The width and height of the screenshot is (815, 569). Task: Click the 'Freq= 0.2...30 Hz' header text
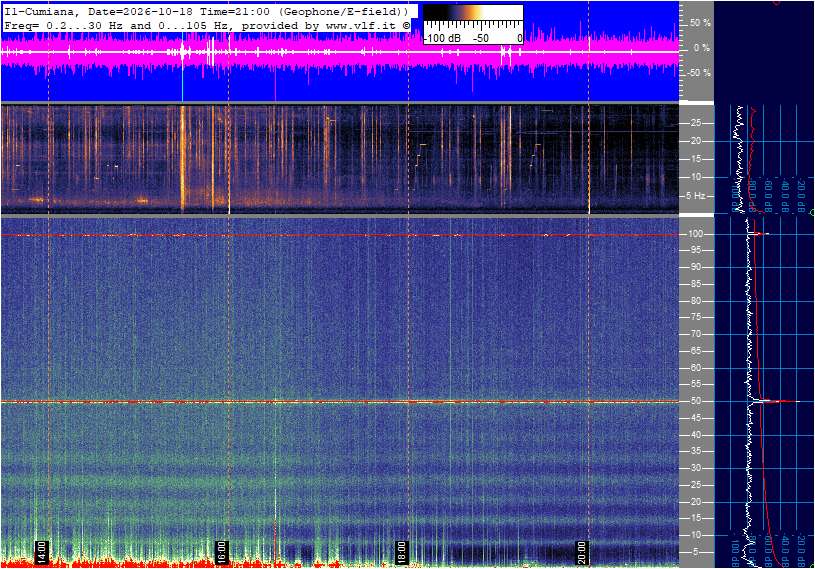click(64, 25)
